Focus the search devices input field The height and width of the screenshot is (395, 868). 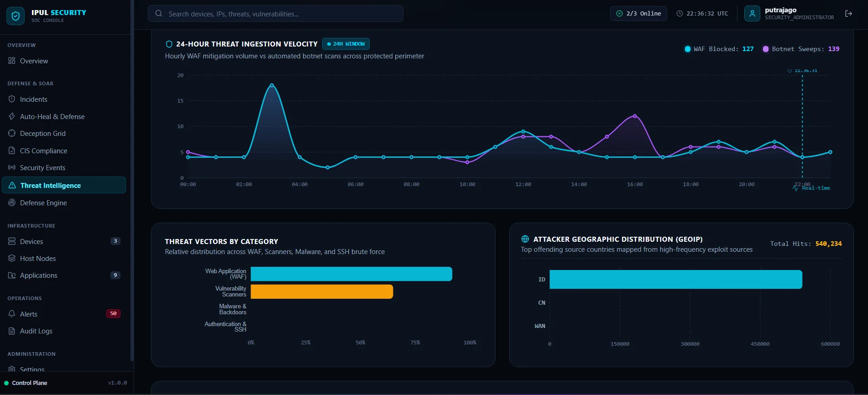pos(276,14)
